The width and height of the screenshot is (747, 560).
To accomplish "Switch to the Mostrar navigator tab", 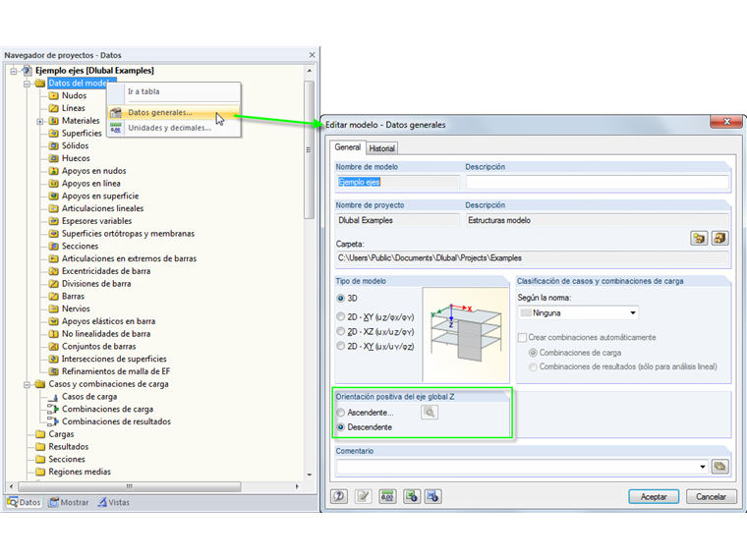I will tap(69, 502).
